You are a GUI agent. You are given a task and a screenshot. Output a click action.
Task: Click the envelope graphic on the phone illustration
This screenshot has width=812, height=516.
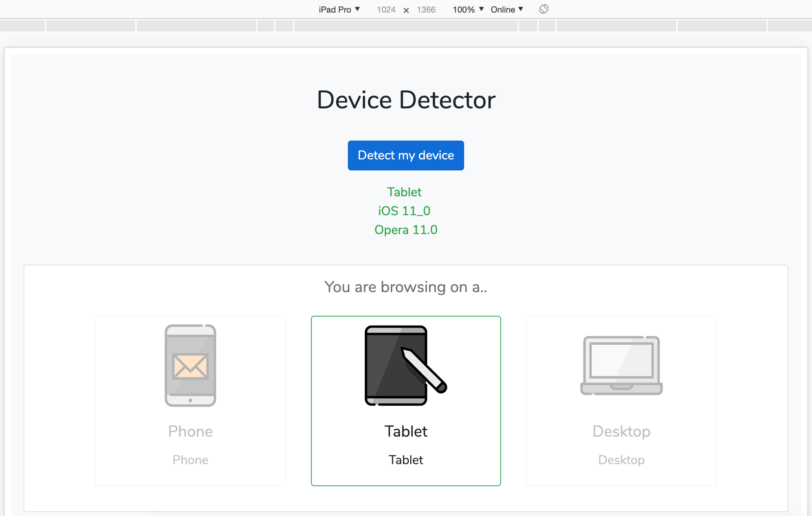tap(190, 367)
